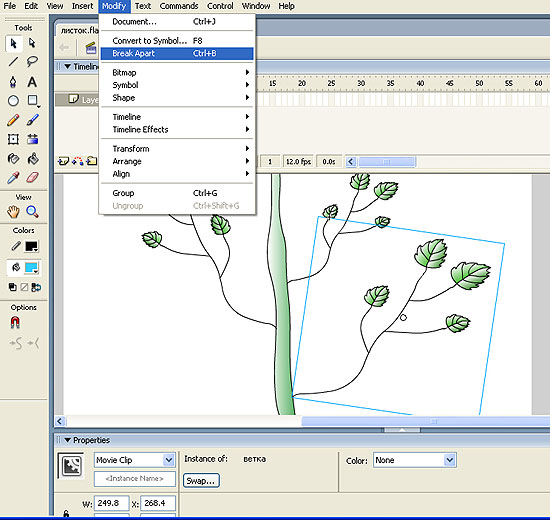
Task: Select the Zoom magnifier tool
Action: point(32,212)
